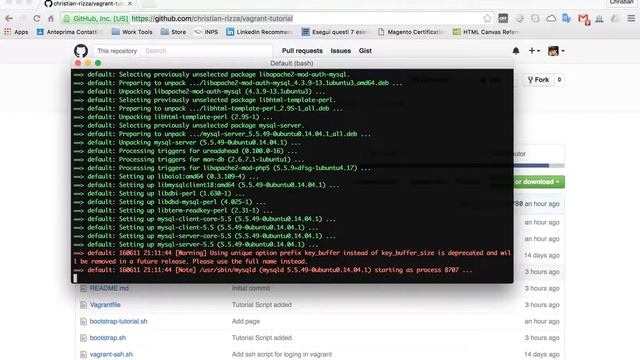This screenshot has height=360, width=640.
Task: Click the bootstrap.sh file icon
Action: [83, 338]
